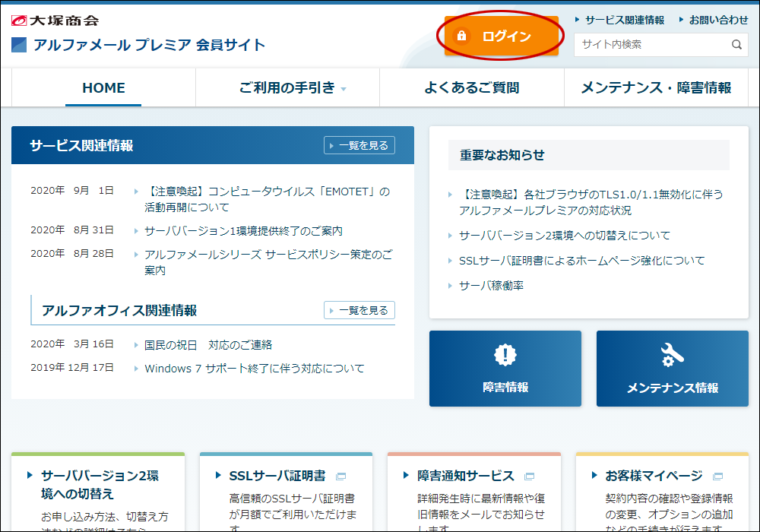Open メンテナンス・障害情報 tab
Screen dimensions: 760x532
coord(657,87)
